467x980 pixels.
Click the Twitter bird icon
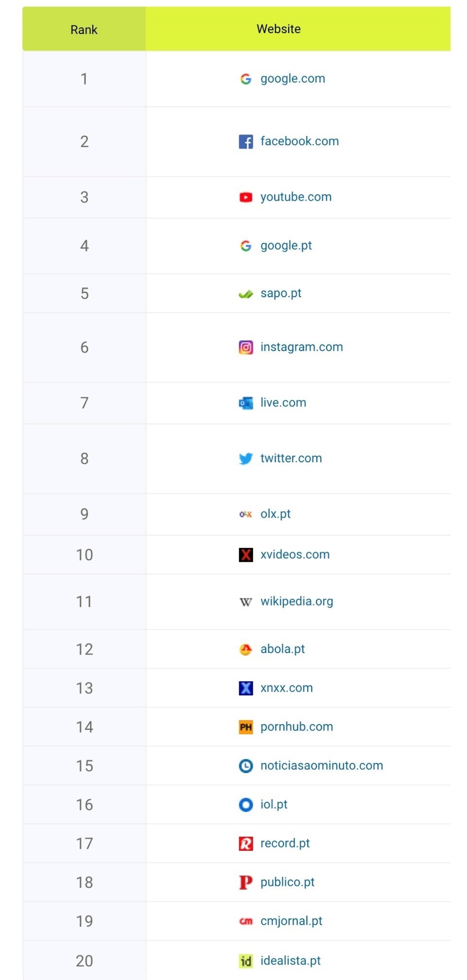point(246,458)
